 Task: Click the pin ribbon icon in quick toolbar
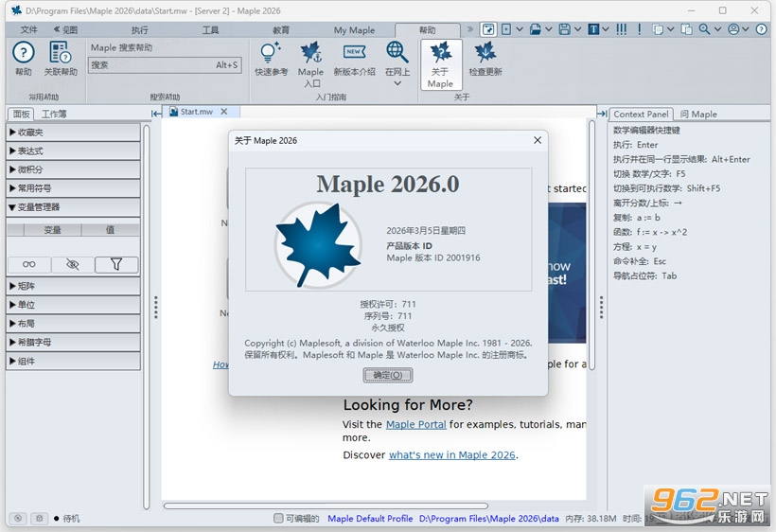(x=488, y=29)
